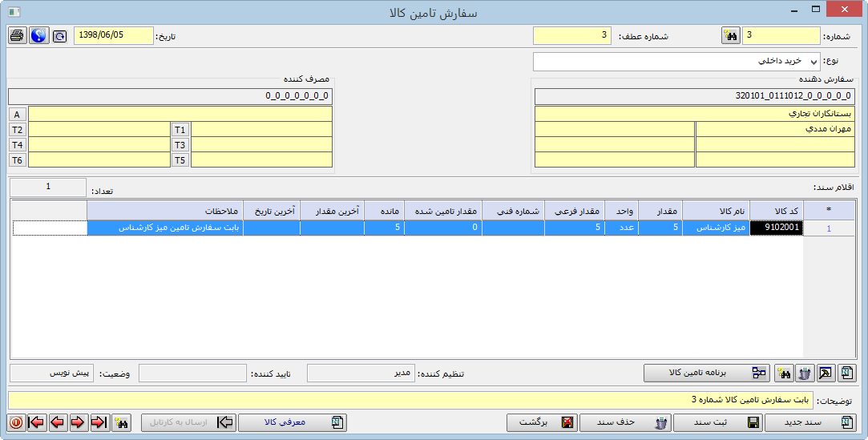Go to last record with red bar-right arrow

pos(99,422)
